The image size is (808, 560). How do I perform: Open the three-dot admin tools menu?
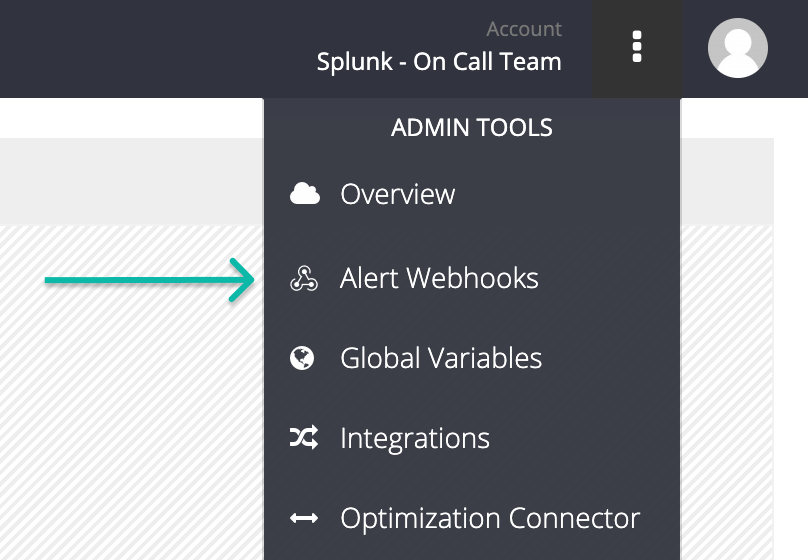coord(636,47)
